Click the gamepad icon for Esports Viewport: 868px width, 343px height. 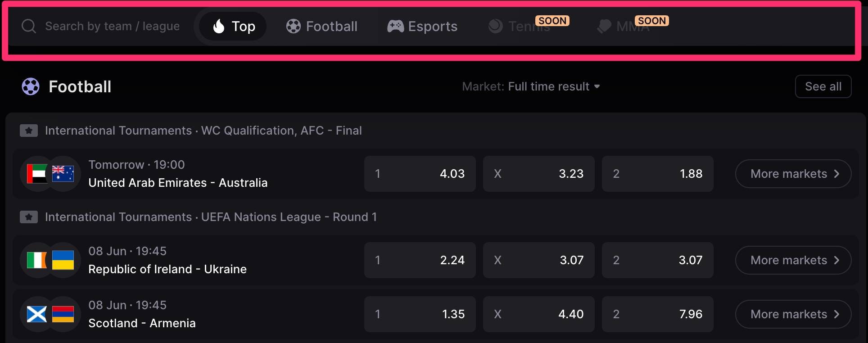pos(396,26)
